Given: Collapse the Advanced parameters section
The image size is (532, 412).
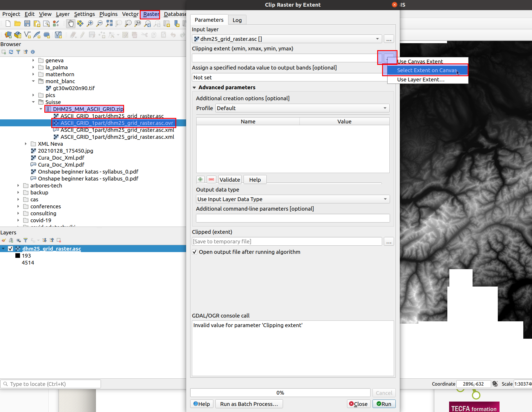Looking at the screenshot, I should click(x=194, y=87).
